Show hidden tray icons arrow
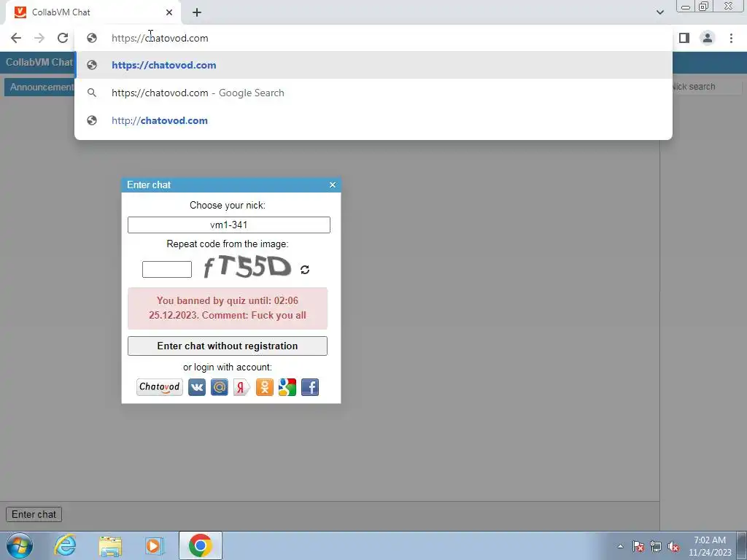Screen dimensions: 747x560 (620, 546)
